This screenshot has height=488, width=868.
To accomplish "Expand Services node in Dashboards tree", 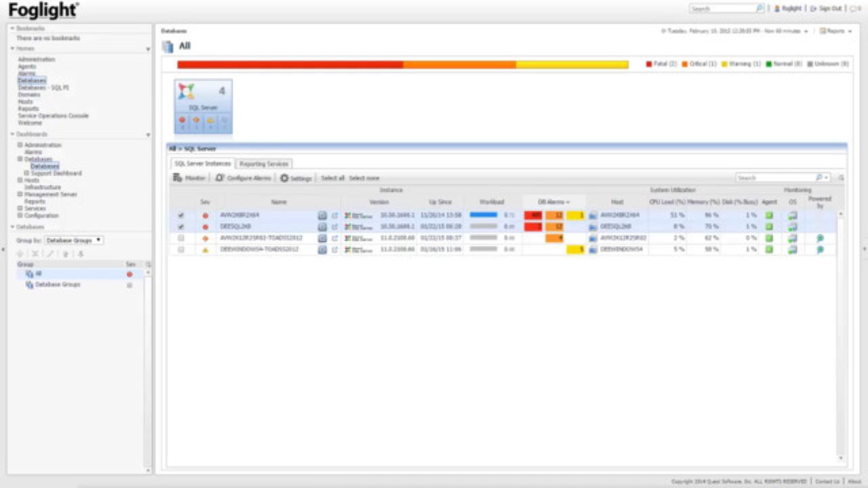I will 20,209.
